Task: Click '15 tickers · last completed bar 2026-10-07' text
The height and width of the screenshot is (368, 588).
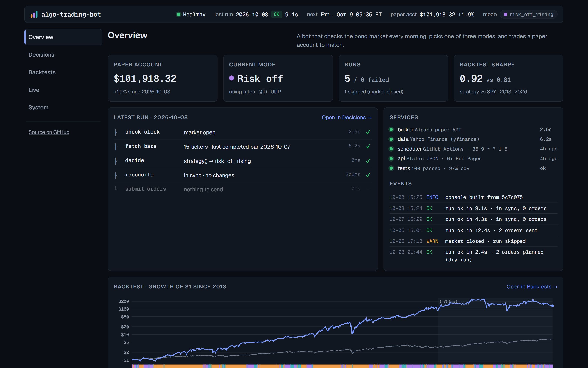Action: pyautogui.click(x=237, y=147)
